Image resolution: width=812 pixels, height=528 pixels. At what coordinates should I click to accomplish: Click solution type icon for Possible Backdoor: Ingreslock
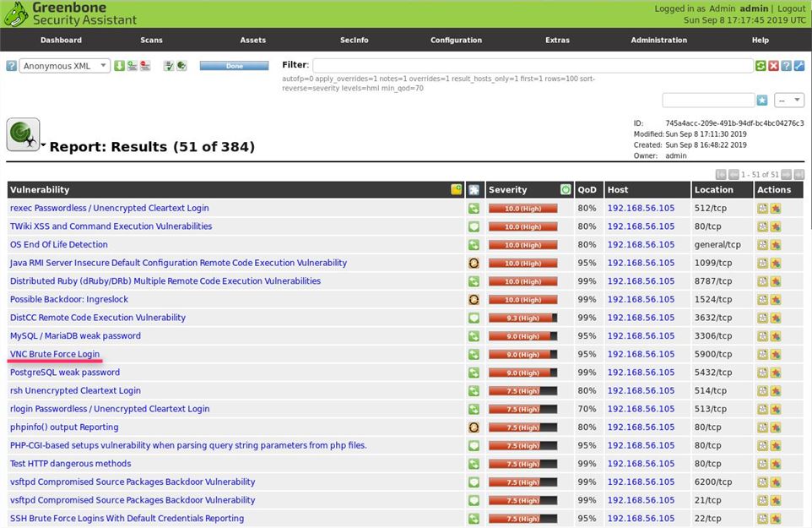click(474, 300)
